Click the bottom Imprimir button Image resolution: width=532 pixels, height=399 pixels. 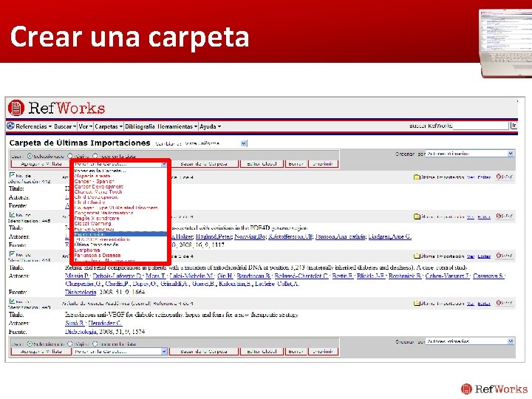coord(323,352)
